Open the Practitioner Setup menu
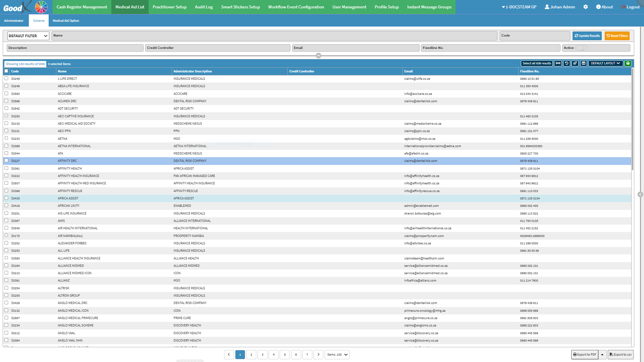This screenshot has height=362, width=644. pyautogui.click(x=169, y=7)
